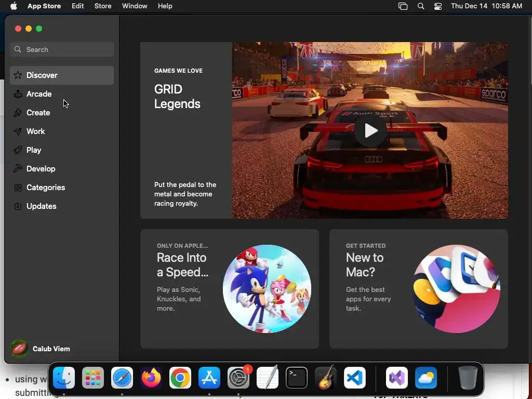The width and height of the screenshot is (532, 399).
Task: Click the ONLY ON APPLE… label
Action: point(182,246)
